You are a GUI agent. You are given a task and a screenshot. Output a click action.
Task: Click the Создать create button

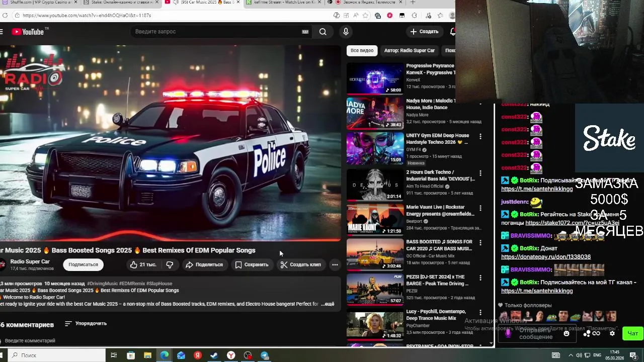(425, 32)
